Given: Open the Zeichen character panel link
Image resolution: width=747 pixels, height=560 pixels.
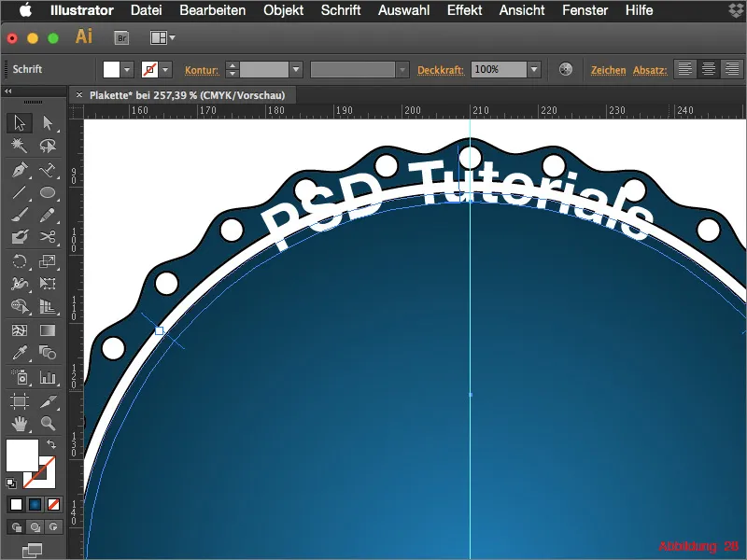Looking at the screenshot, I should tap(609, 70).
